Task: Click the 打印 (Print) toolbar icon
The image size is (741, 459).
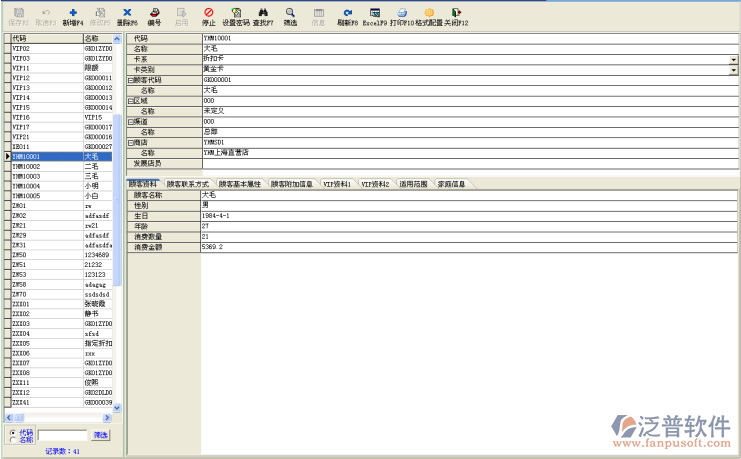Action: [x=401, y=13]
